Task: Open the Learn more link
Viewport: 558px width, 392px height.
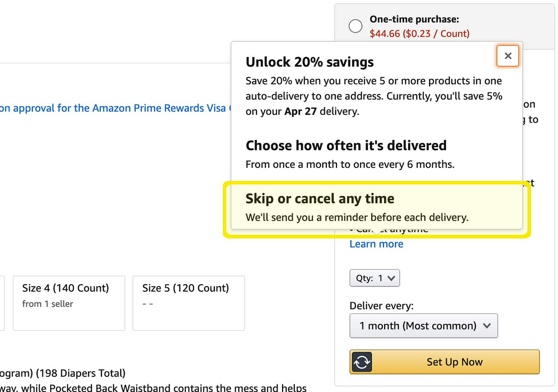Action: [x=376, y=244]
